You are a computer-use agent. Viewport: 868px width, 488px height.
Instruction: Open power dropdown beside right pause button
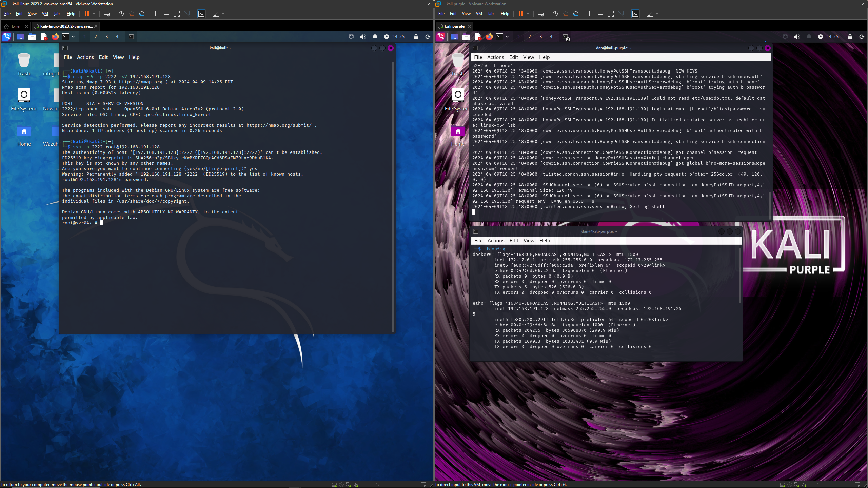[x=528, y=14]
